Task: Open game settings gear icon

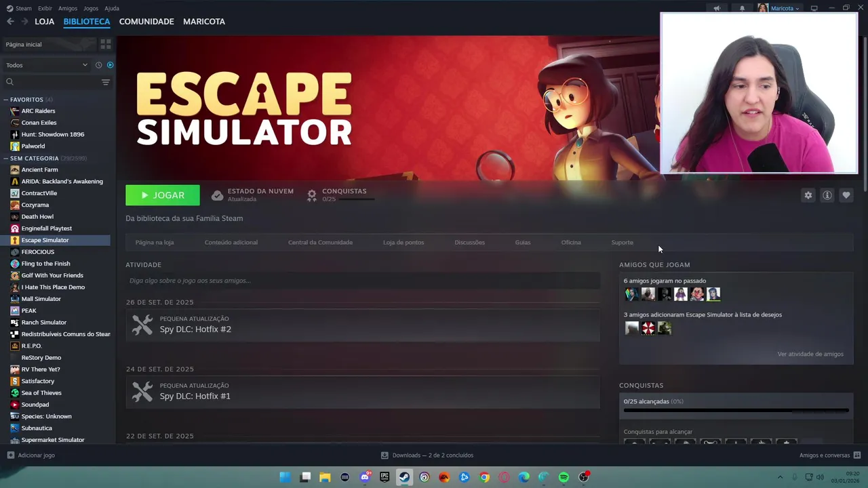Action: [808, 195]
